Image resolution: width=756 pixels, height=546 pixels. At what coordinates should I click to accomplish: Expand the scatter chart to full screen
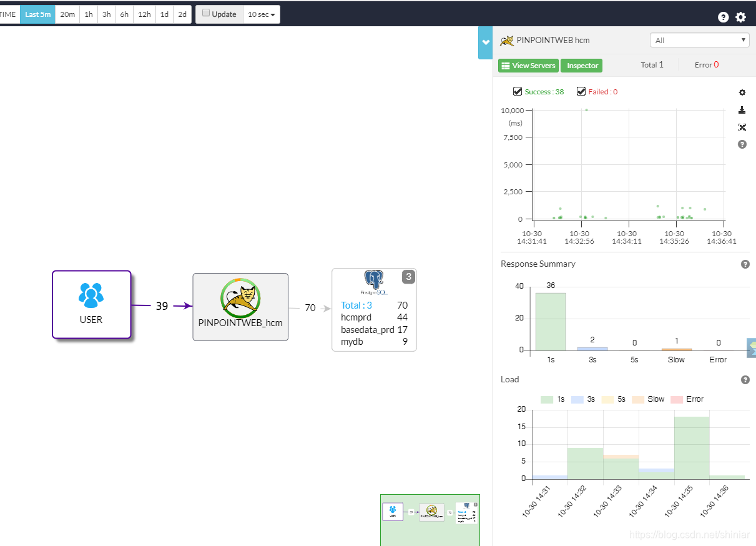coord(742,127)
